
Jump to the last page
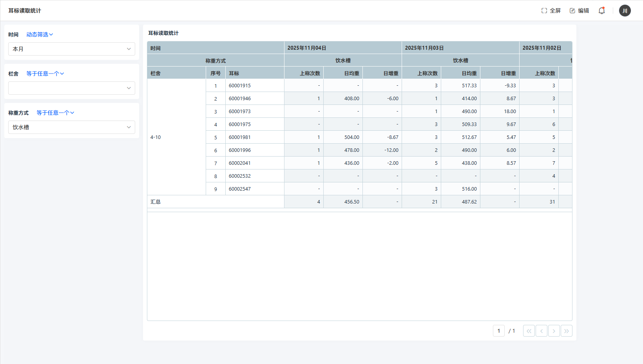[x=566, y=331]
